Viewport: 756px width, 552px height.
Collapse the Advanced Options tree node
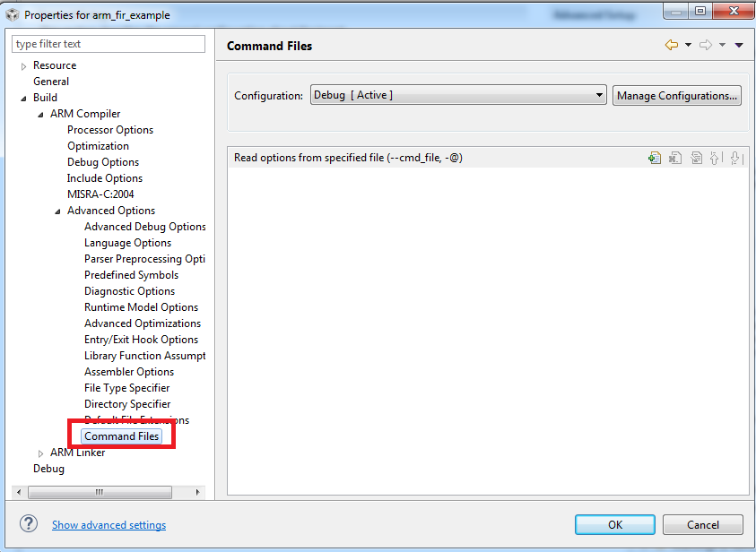(x=58, y=211)
